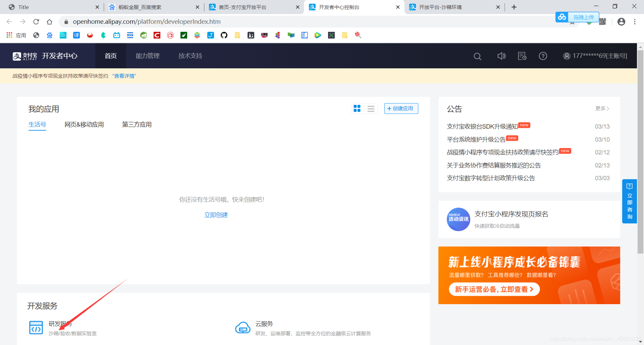Open the QR code extension icon
This screenshot has width=644, height=345.
603,22
